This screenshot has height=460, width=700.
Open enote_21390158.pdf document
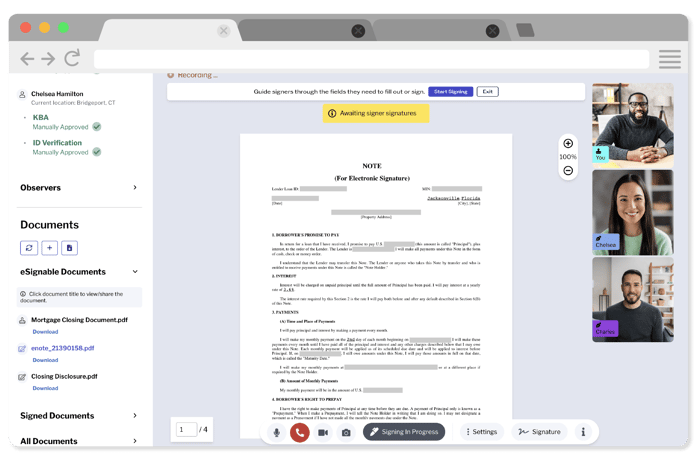(62, 348)
